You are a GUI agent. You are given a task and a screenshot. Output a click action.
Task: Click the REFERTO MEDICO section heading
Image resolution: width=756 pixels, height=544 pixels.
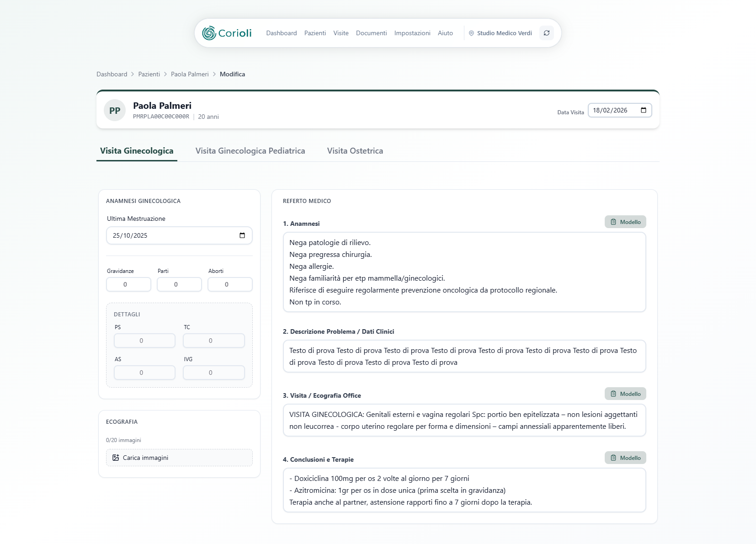coord(307,201)
